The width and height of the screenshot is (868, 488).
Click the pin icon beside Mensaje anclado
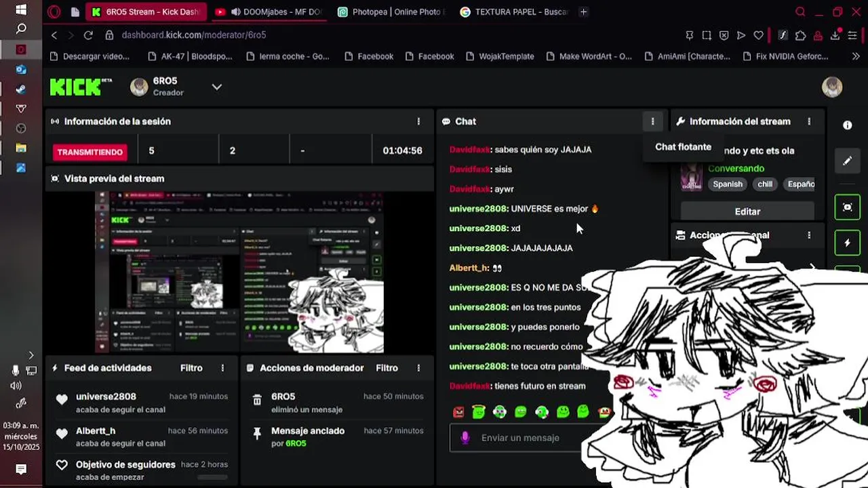pos(257,434)
